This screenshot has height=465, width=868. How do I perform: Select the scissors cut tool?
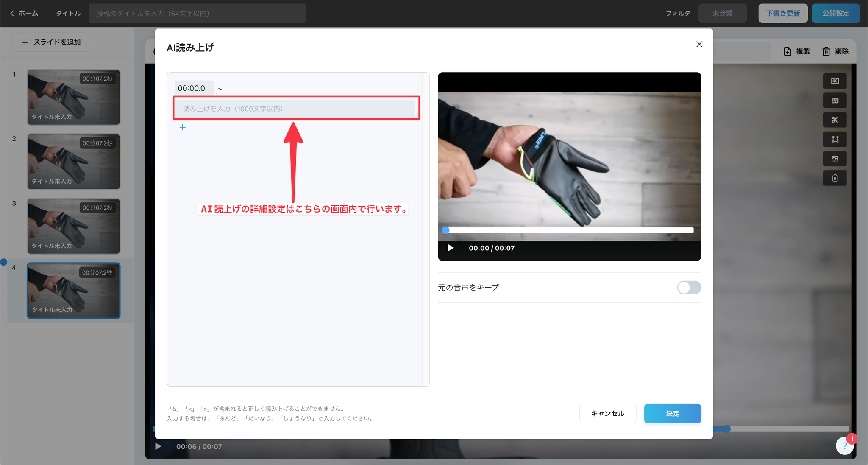tap(835, 120)
